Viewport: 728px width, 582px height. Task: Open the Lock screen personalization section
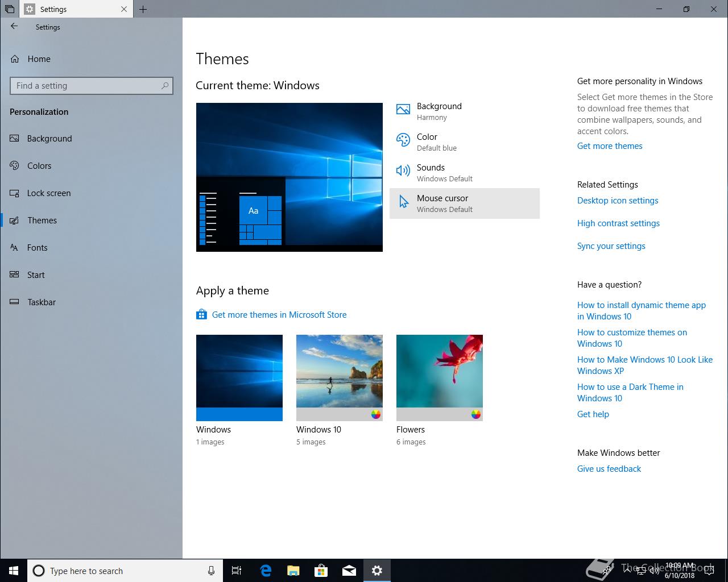coord(92,193)
